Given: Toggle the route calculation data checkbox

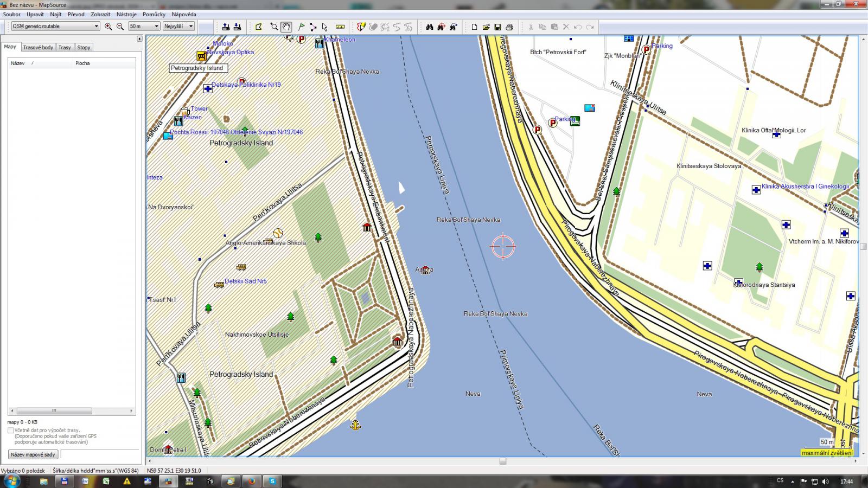Looking at the screenshot, I should (10, 430).
